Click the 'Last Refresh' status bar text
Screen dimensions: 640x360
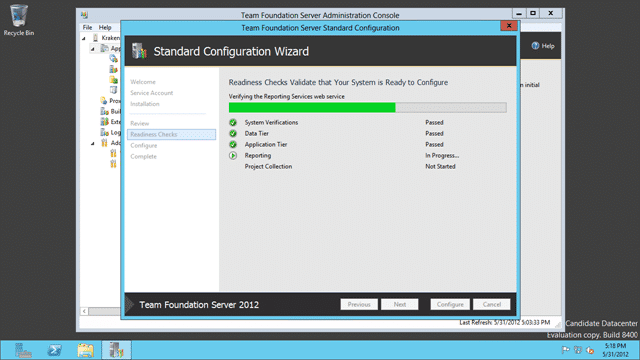504,322
